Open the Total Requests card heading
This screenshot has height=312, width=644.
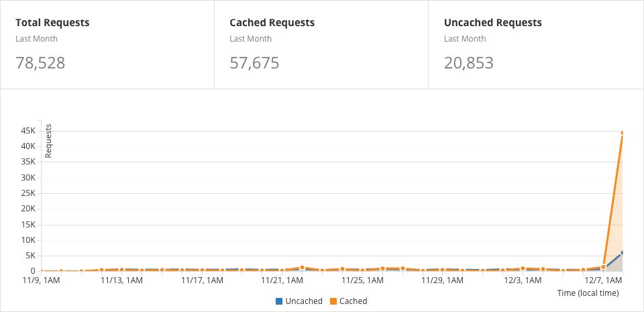click(52, 22)
